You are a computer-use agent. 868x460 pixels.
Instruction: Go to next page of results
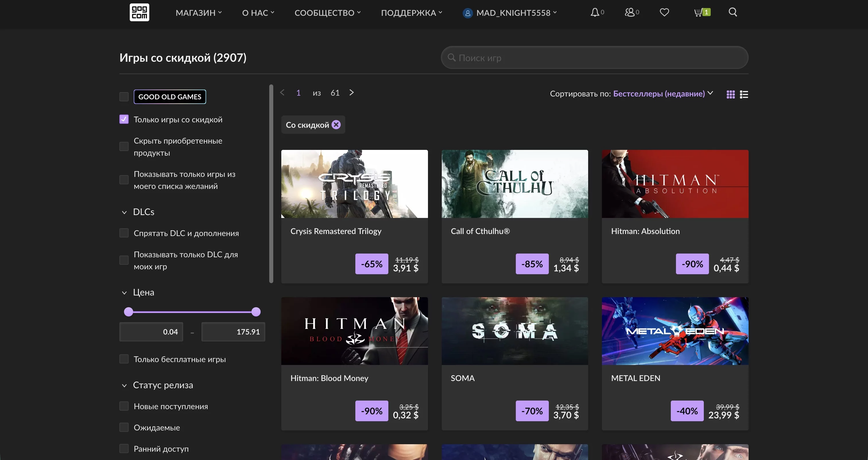(x=351, y=93)
